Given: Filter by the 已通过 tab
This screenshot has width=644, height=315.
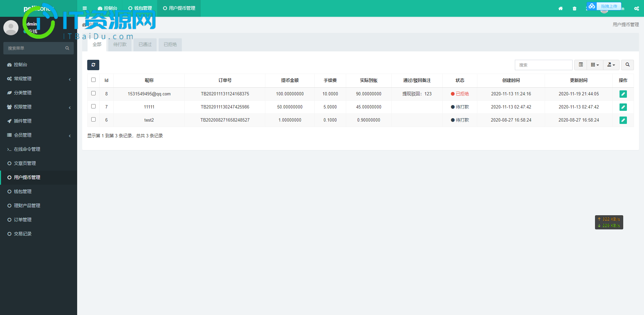Looking at the screenshot, I should click(145, 44).
